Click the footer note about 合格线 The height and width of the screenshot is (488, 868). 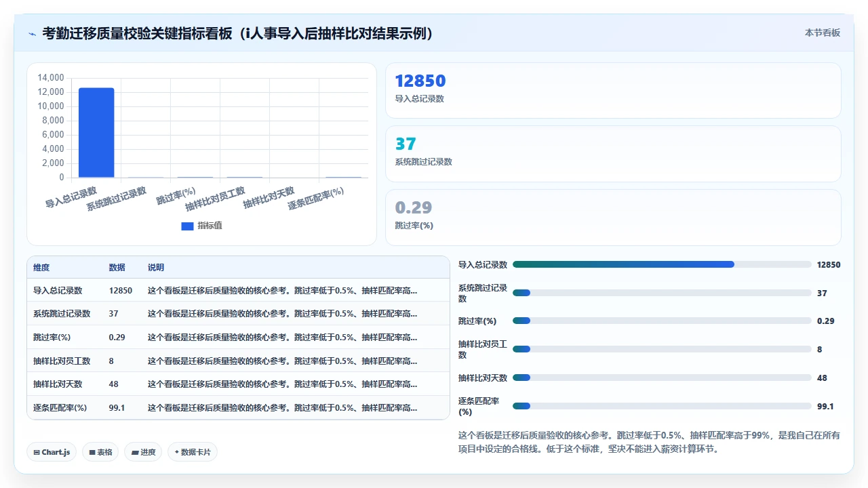point(650,442)
